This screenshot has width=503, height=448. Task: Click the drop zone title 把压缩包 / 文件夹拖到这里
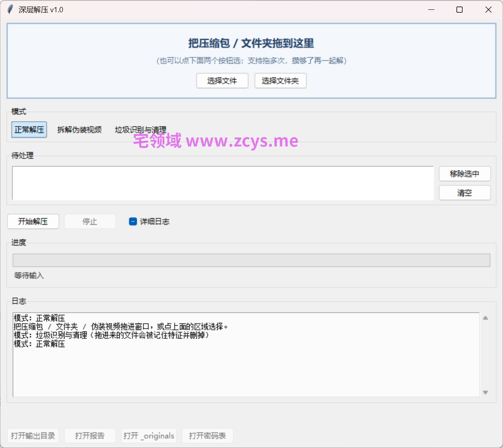tap(251, 43)
